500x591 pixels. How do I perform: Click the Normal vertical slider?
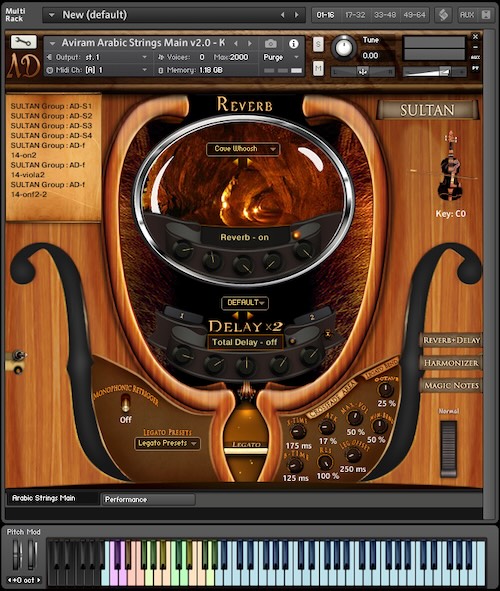pos(448,449)
